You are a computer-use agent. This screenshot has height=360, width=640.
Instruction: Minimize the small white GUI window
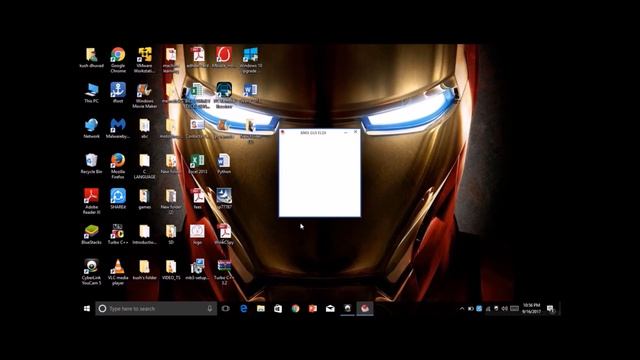pyautogui.click(x=346, y=132)
